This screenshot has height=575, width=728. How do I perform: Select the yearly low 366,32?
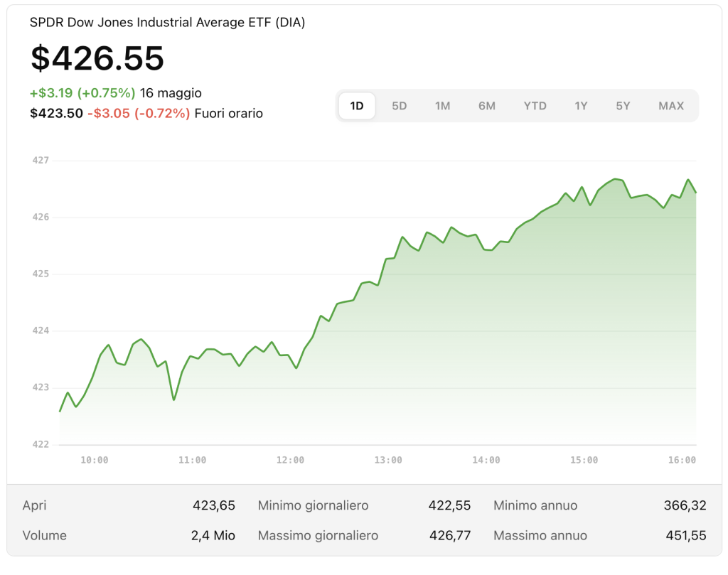tap(685, 505)
